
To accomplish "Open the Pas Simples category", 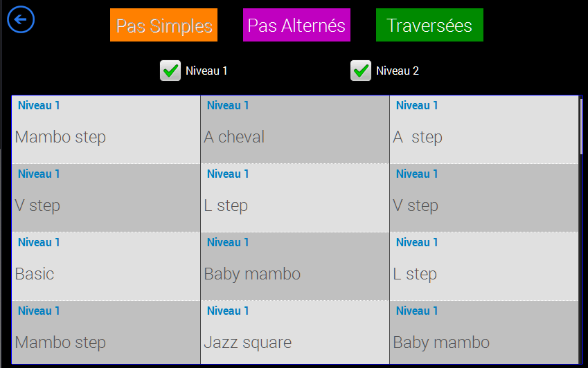I will (163, 26).
